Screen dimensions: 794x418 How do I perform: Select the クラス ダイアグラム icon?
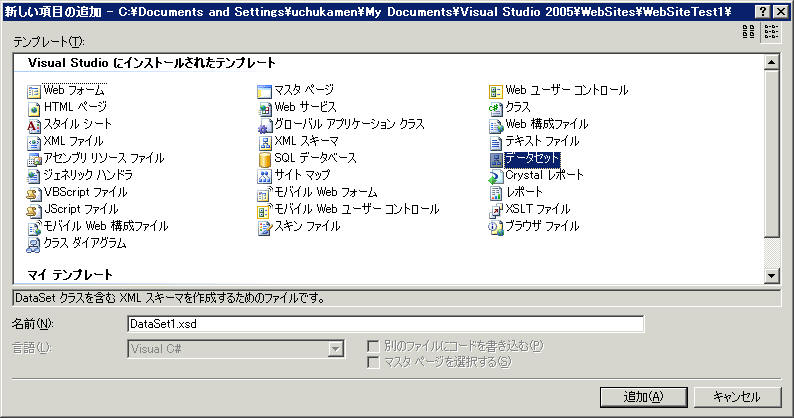coord(33,245)
